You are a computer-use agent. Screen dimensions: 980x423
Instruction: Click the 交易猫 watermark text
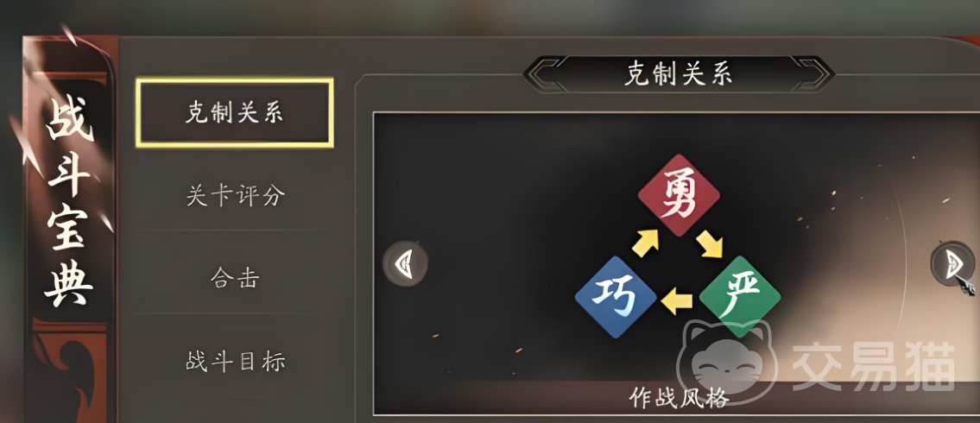pos(874,365)
